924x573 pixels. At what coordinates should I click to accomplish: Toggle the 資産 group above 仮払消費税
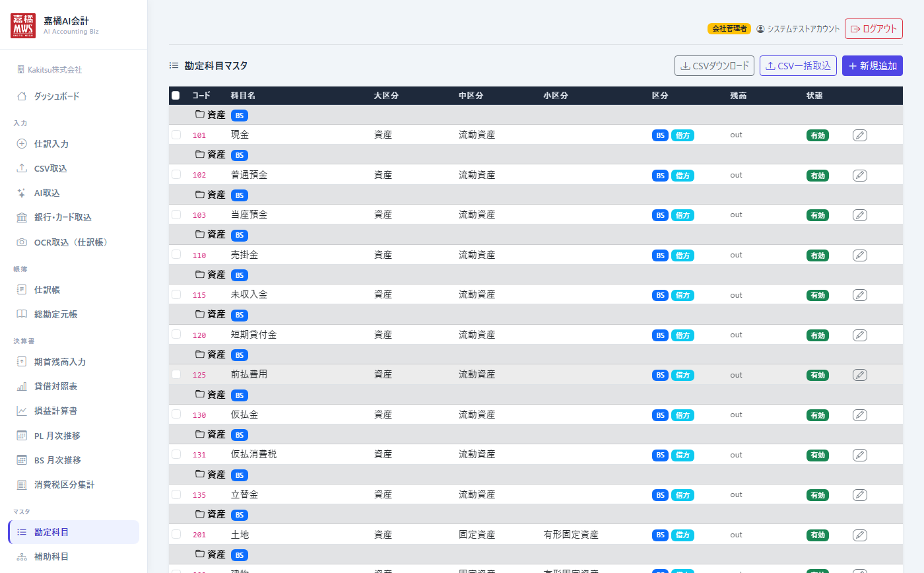click(x=535, y=434)
